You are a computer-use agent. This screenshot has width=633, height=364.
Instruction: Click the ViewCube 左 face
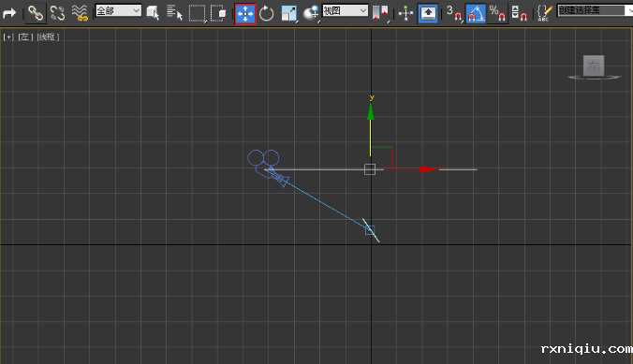[x=594, y=66]
